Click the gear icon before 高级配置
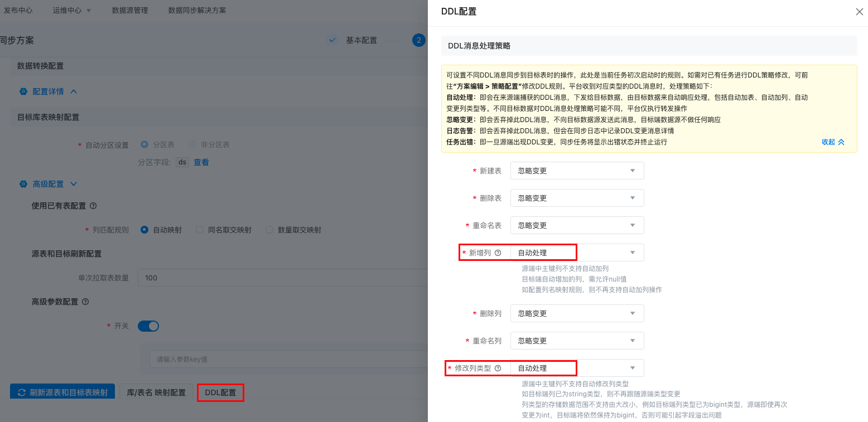868x422 pixels. pos(23,184)
